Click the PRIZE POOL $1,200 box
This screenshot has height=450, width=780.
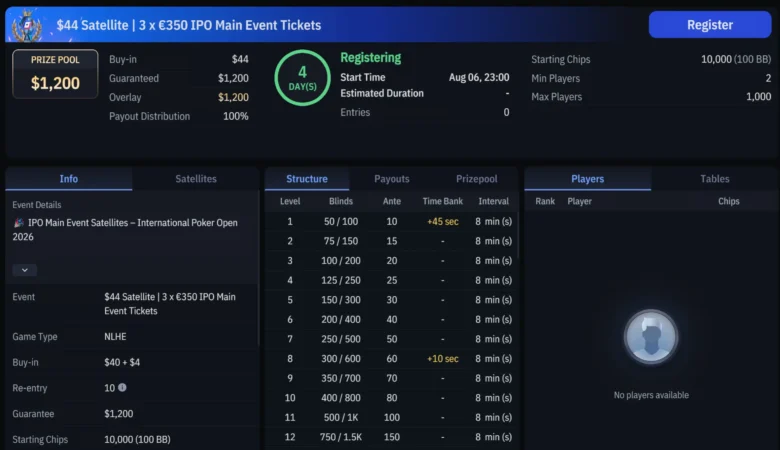click(x=55, y=74)
